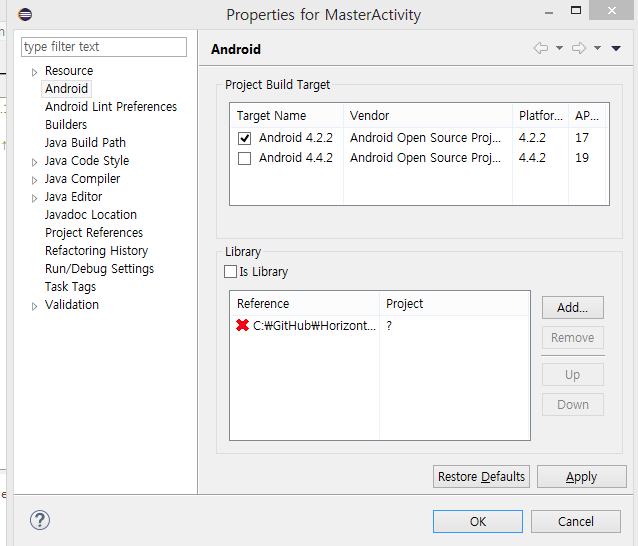
Task: Expand the Resource tree node
Action: pos(34,72)
